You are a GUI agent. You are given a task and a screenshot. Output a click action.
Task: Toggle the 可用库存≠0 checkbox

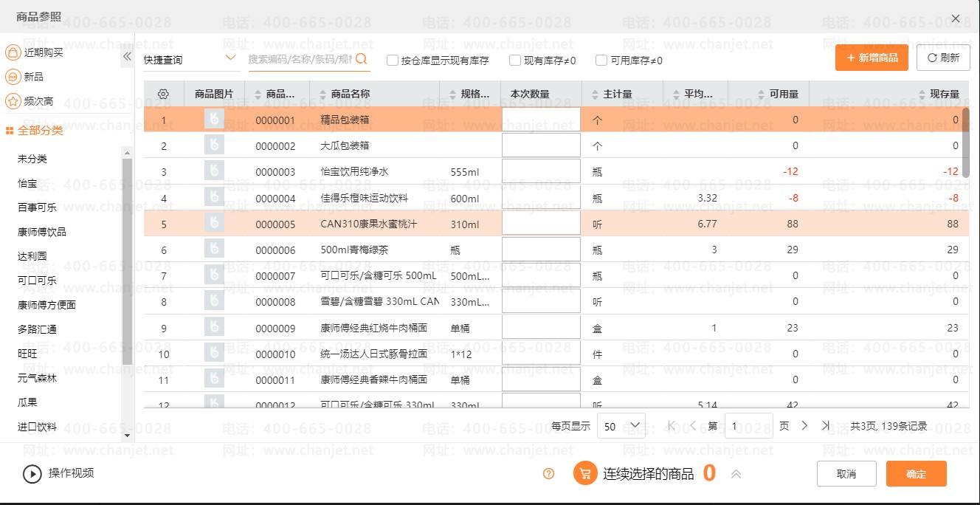tap(601, 61)
